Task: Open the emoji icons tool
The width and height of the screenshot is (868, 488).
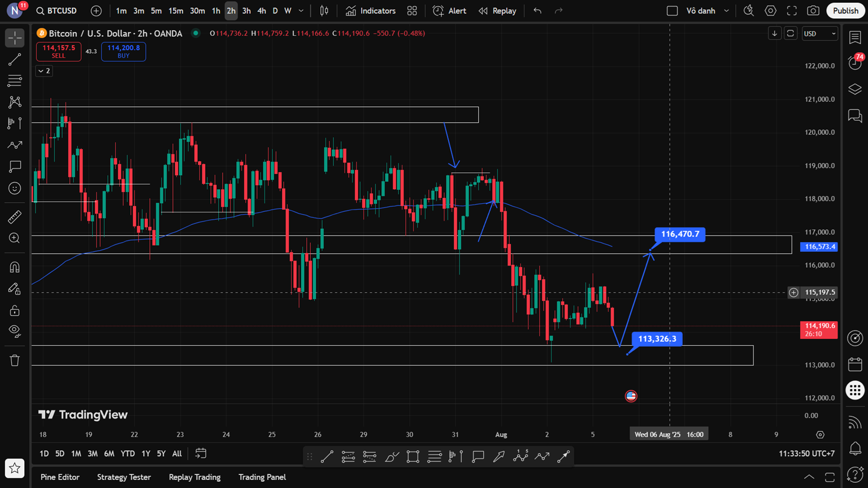Action: (x=15, y=188)
